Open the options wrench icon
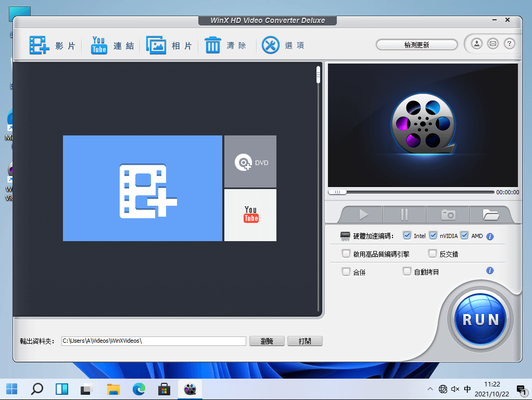This screenshot has height=400, width=532. [270, 45]
